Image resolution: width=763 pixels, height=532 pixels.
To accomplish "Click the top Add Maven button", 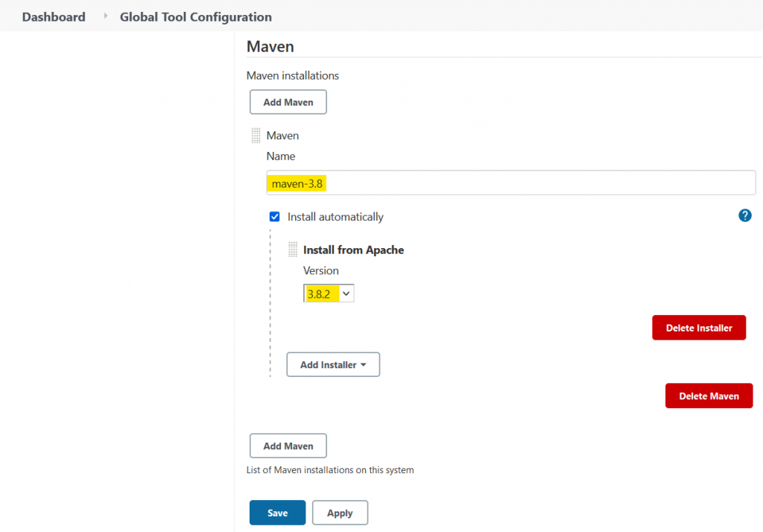I will [x=288, y=102].
